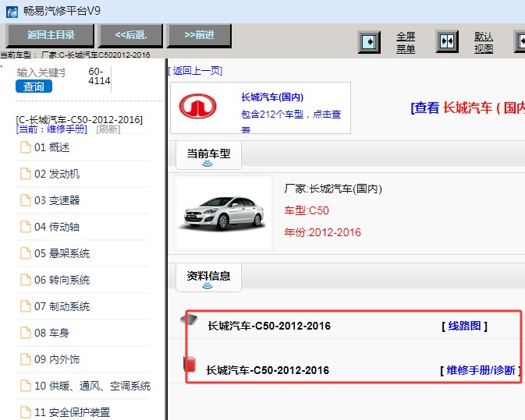Click page icon beside 11 安全保护装置
This screenshot has width=525, height=420.
tap(26, 412)
